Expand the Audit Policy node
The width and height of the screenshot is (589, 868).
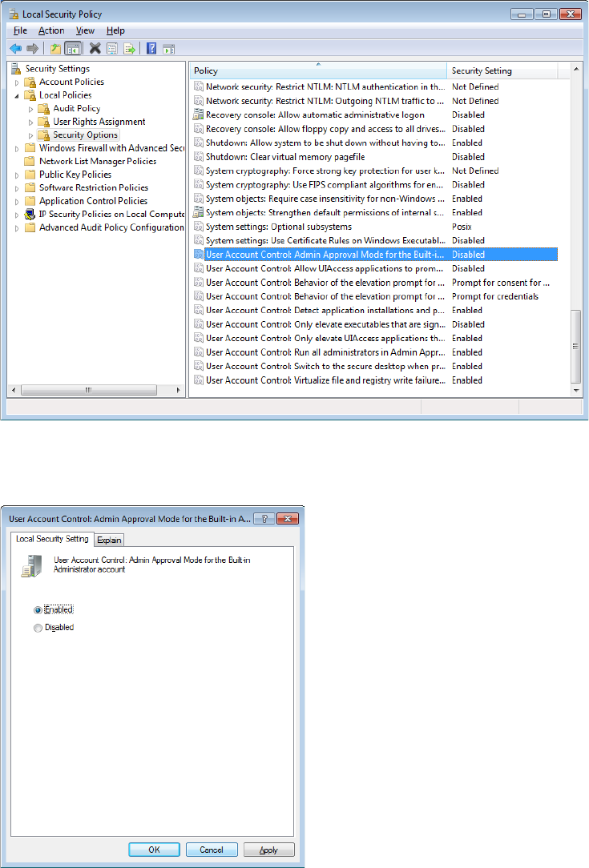click(31, 109)
